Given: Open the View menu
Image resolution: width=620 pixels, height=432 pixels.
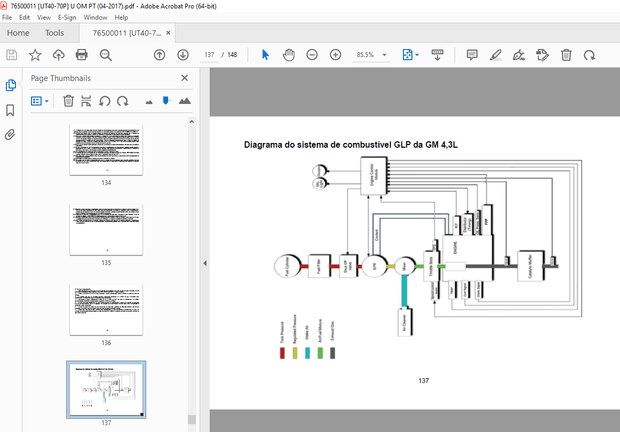Looking at the screenshot, I should point(44,17).
